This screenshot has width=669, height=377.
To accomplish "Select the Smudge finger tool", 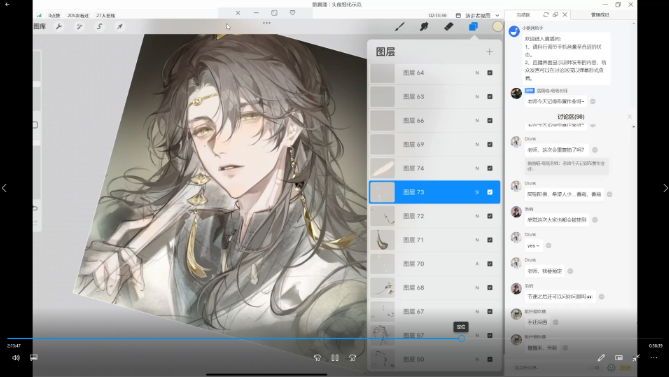I will pos(424,26).
